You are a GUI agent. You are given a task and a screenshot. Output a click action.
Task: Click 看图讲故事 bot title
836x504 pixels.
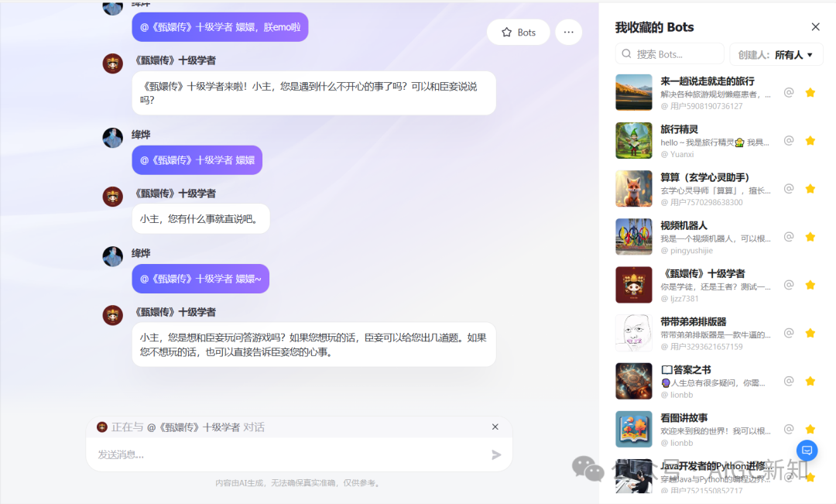pos(684,417)
